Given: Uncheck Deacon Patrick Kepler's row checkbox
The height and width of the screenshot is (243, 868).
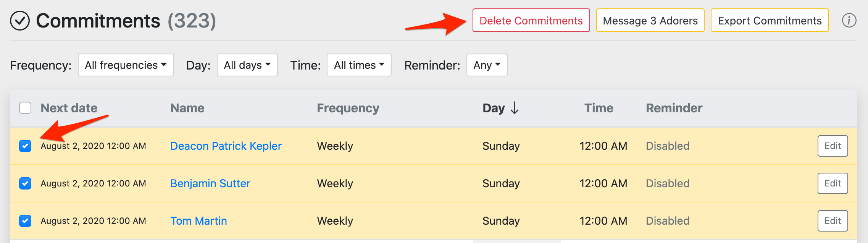Looking at the screenshot, I should (25, 146).
